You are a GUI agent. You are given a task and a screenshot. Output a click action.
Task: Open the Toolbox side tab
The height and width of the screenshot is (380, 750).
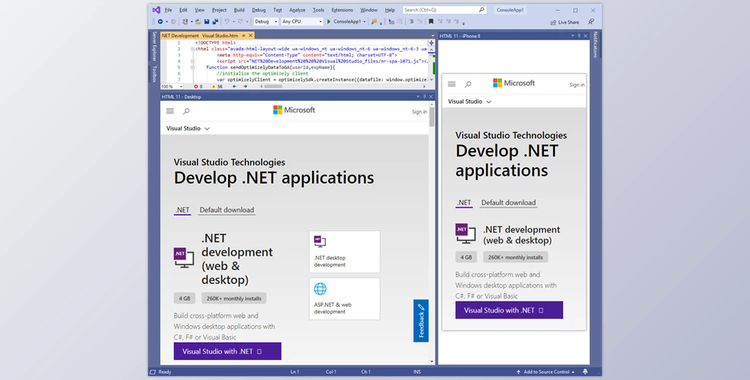[154, 73]
